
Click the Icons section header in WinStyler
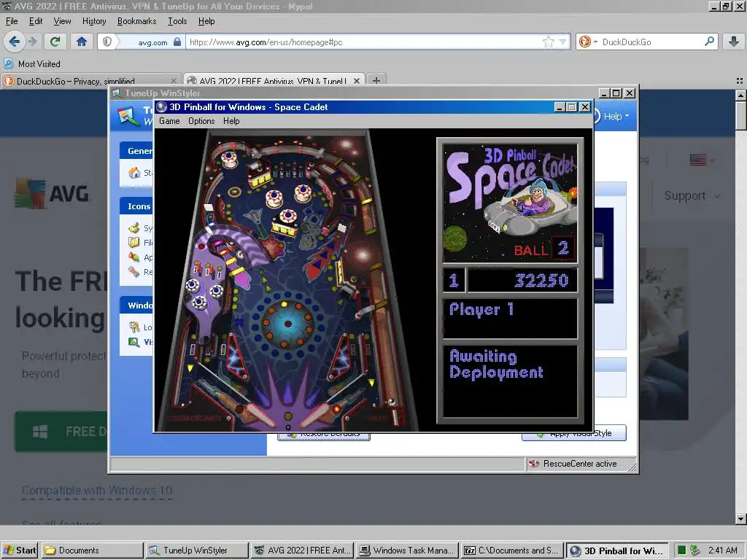pos(136,206)
